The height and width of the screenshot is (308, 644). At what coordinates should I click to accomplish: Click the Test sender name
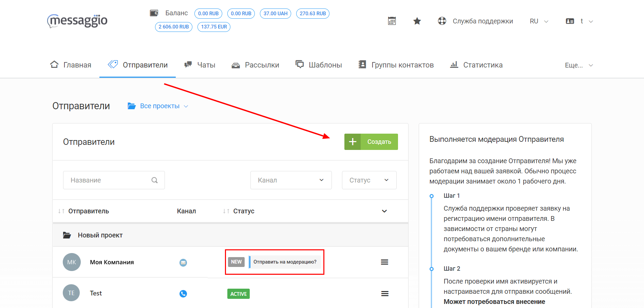pos(96,293)
